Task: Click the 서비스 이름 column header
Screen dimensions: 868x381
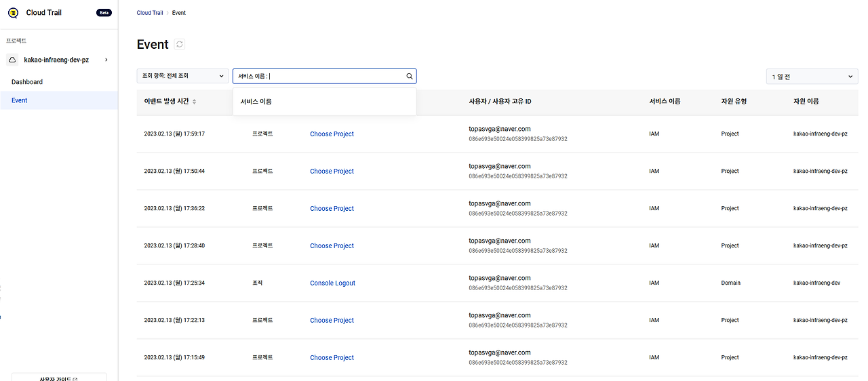Action: point(665,102)
